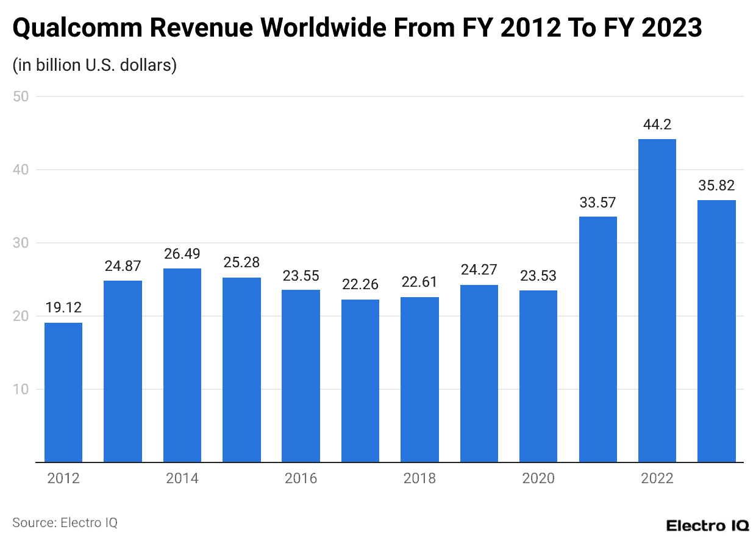Click the 23.53 data label
The image size is (756, 543).
[x=538, y=276]
